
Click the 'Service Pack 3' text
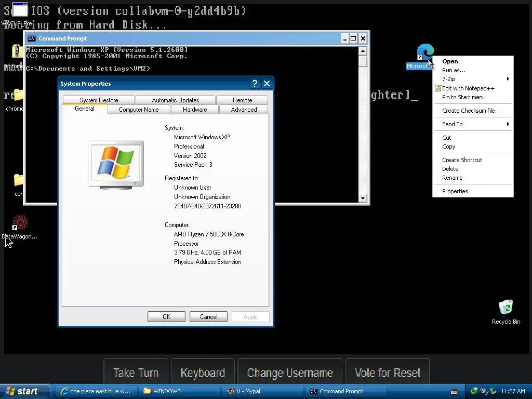[x=193, y=165]
